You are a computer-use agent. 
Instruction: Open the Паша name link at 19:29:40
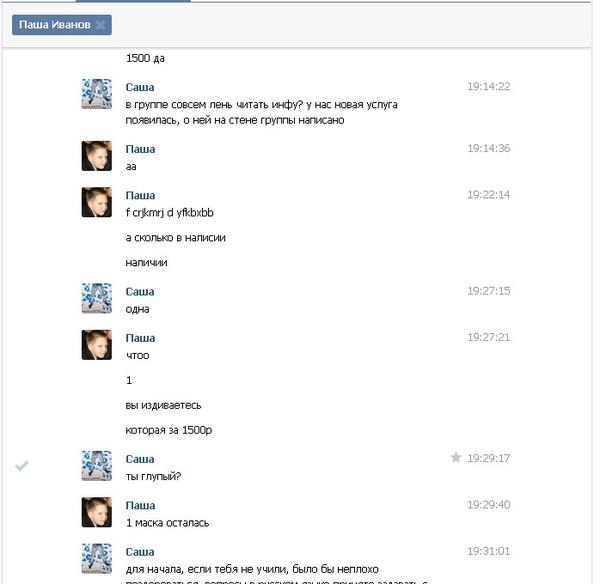coord(140,506)
